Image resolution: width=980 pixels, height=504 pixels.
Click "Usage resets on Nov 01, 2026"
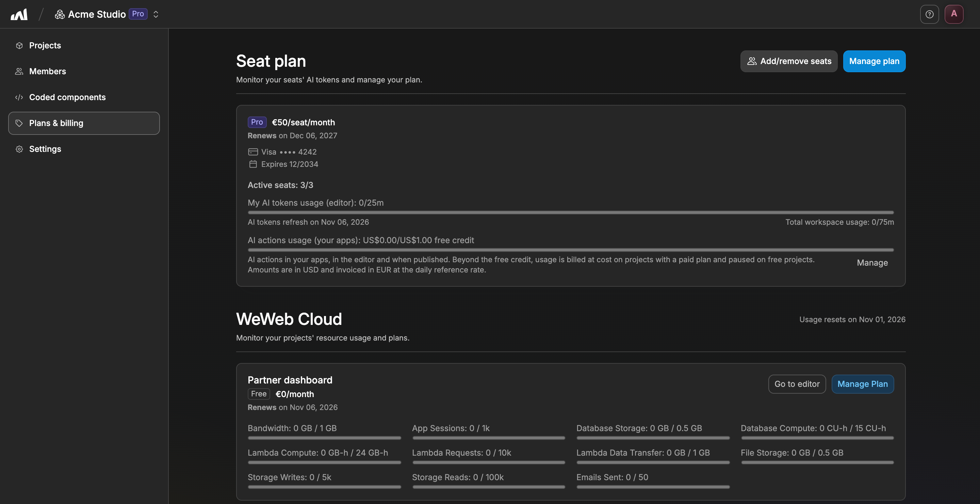pyautogui.click(x=852, y=319)
